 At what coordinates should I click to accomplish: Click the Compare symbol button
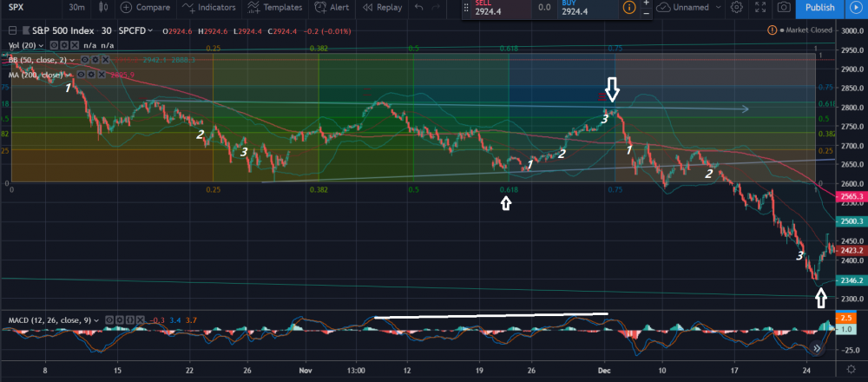pyautogui.click(x=146, y=8)
